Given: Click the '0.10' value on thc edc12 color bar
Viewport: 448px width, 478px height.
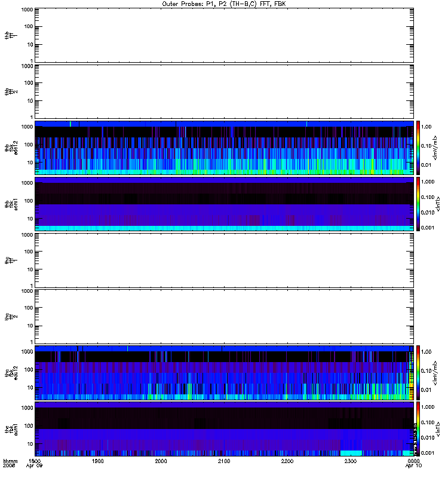Looking at the screenshot, I should point(426,370).
